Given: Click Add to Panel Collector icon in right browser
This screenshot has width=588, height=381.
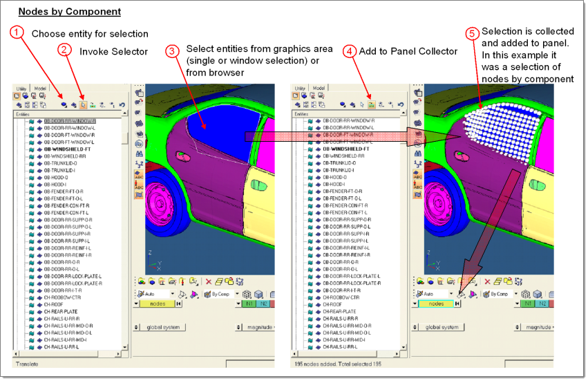Looking at the screenshot, I should pos(371,104).
